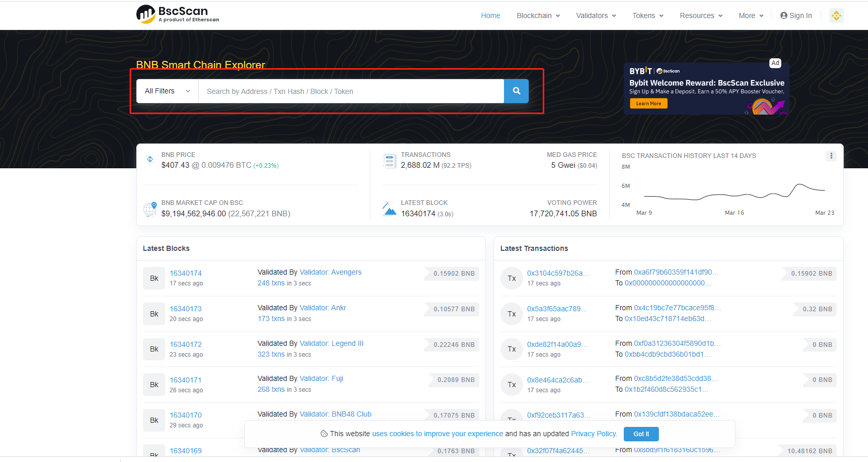Click Learn More in Bybit ad
This screenshot has height=462, width=868.
coord(648,104)
